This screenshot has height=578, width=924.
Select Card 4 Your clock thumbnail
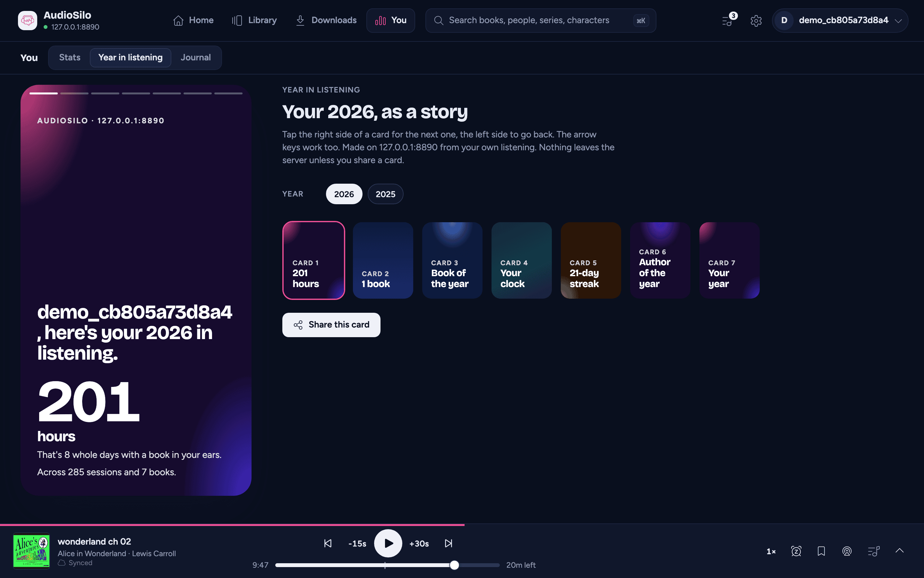[x=521, y=260]
